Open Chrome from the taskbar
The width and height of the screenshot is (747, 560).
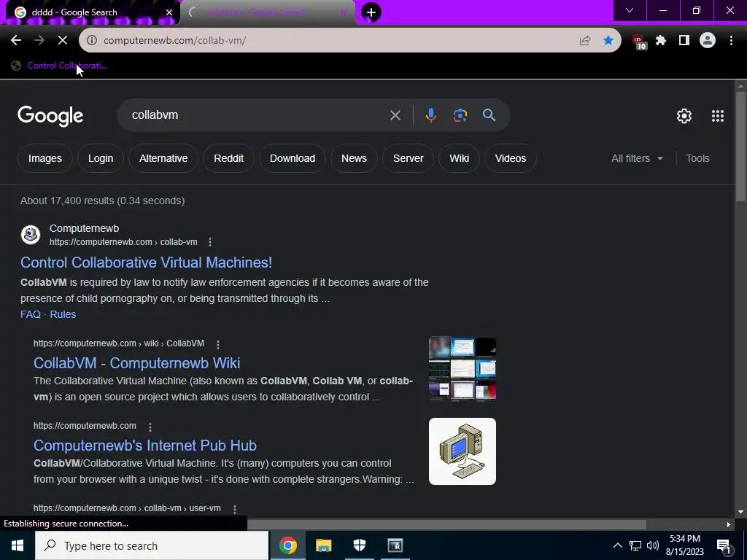click(x=287, y=545)
